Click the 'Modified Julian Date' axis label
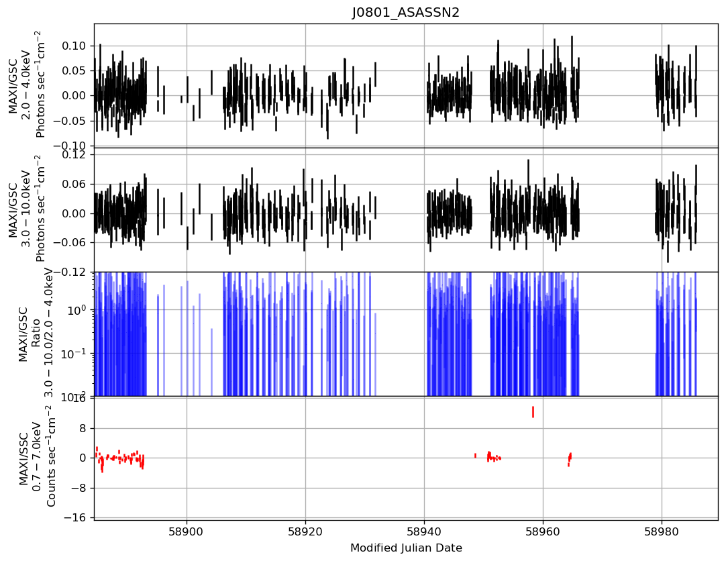 pos(406,548)
